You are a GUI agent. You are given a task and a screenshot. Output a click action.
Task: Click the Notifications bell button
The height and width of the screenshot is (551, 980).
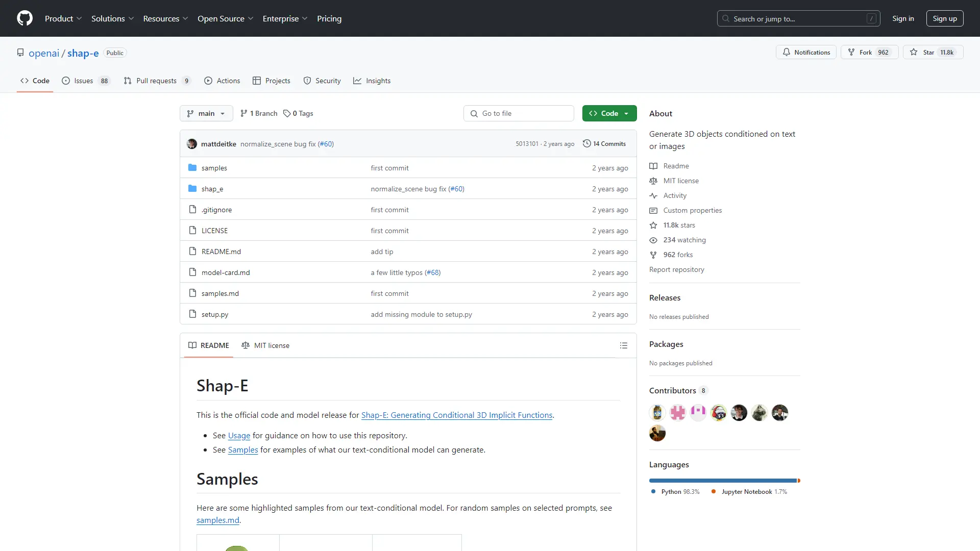[x=806, y=52]
